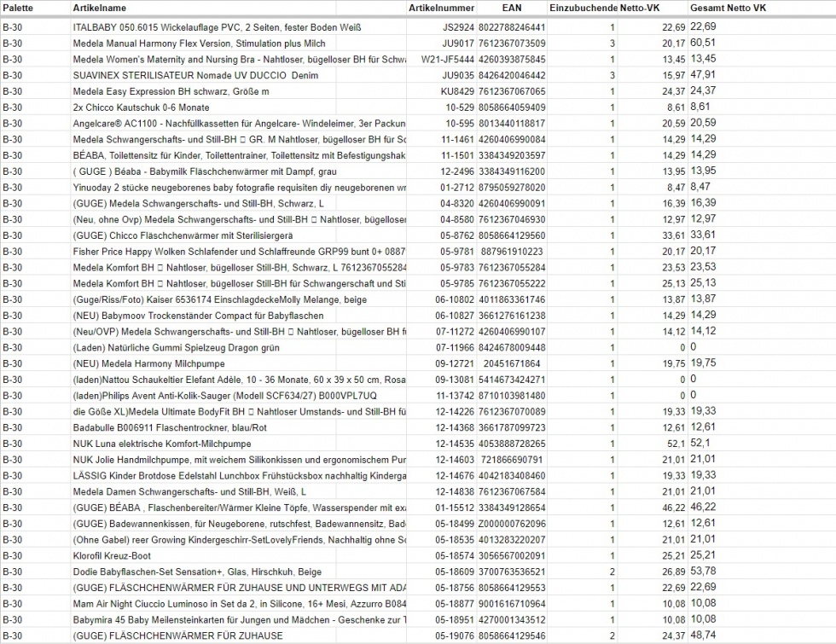The width and height of the screenshot is (836, 644).
Task: Click Netto-VK value 26,89
Action: [674, 571]
